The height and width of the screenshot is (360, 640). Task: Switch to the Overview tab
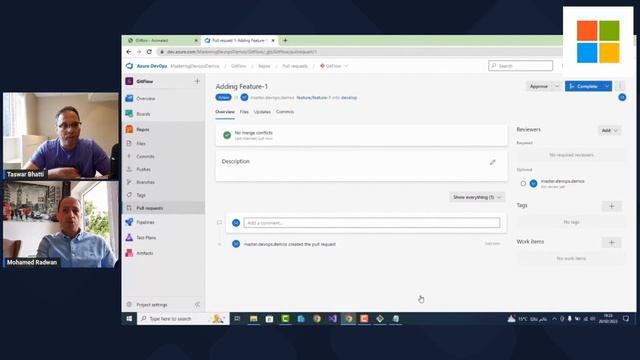pos(225,112)
